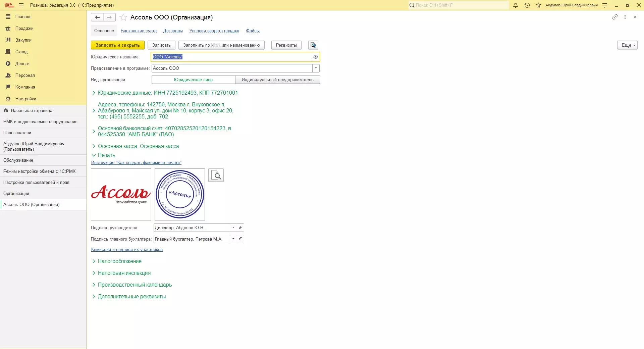Click the search magnifier icon
Viewport: 644px width, 349px height.
[x=412, y=5]
